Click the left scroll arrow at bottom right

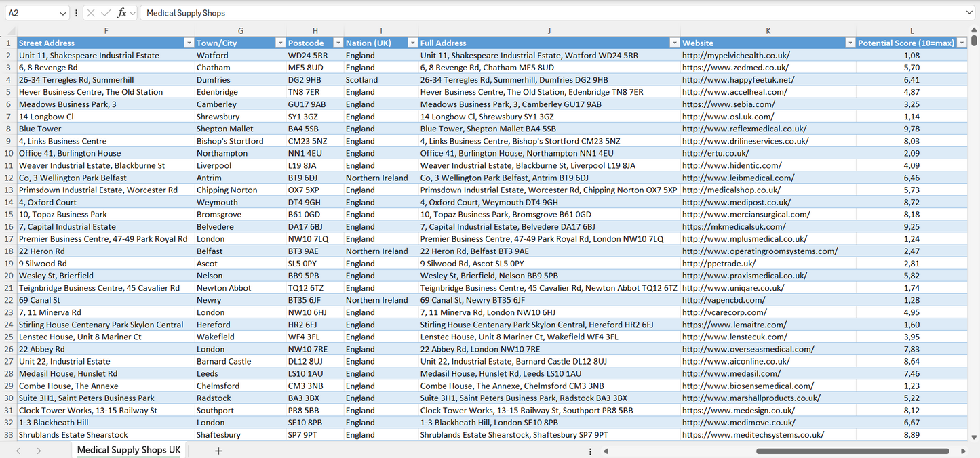tap(607, 451)
